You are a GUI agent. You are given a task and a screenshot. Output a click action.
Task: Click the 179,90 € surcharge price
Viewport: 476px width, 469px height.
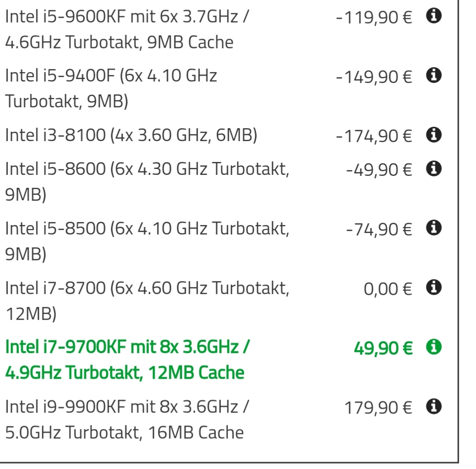[x=378, y=407]
